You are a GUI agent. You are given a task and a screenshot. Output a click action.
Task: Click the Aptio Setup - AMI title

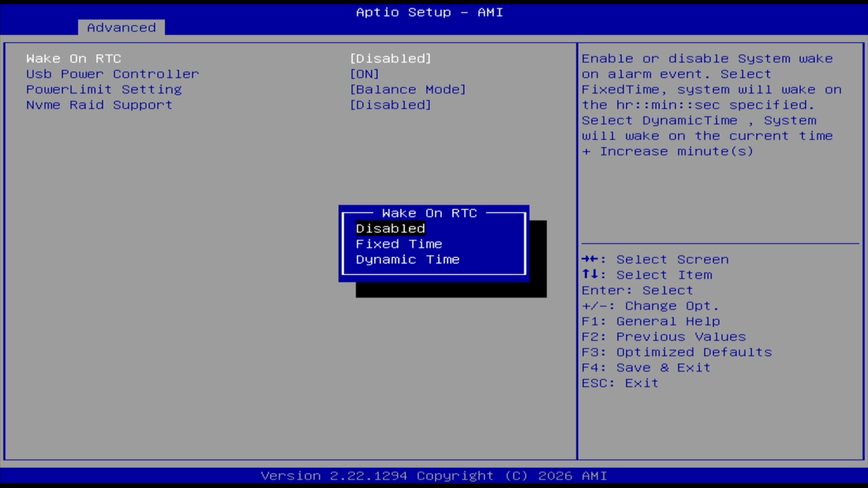[429, 12]
